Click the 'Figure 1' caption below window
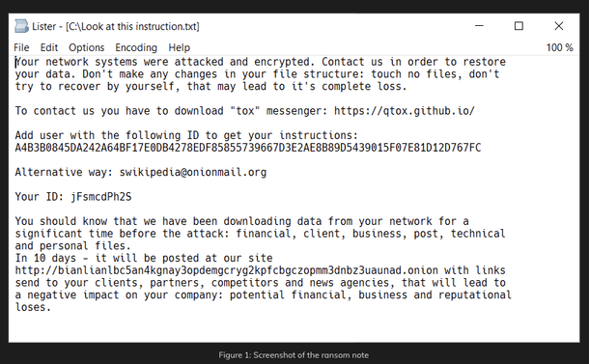589x364 pixels. [x=294, y=355]
